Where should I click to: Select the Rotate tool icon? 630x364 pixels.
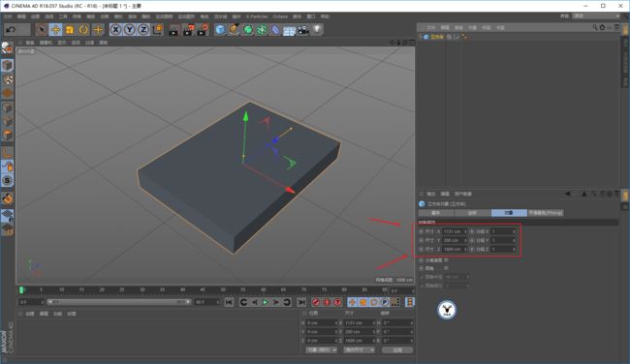83,30
